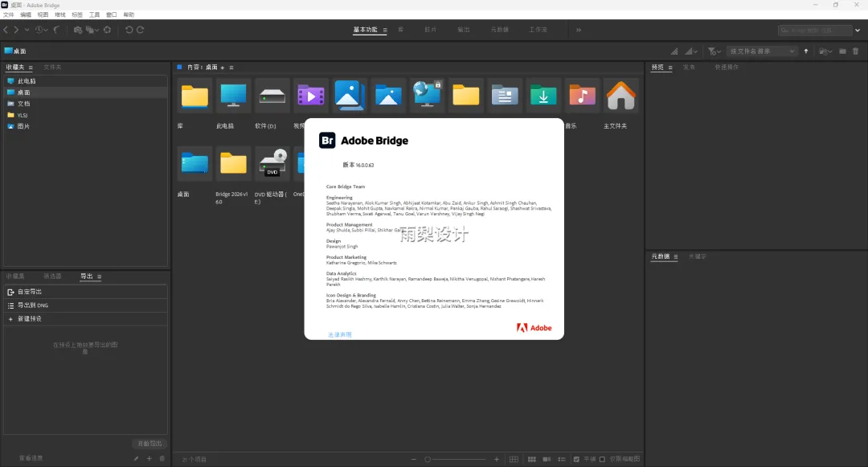This screenshot has height=467, width=868.
Task: Click 导出到 DNG preset
Action: point(86,305)
